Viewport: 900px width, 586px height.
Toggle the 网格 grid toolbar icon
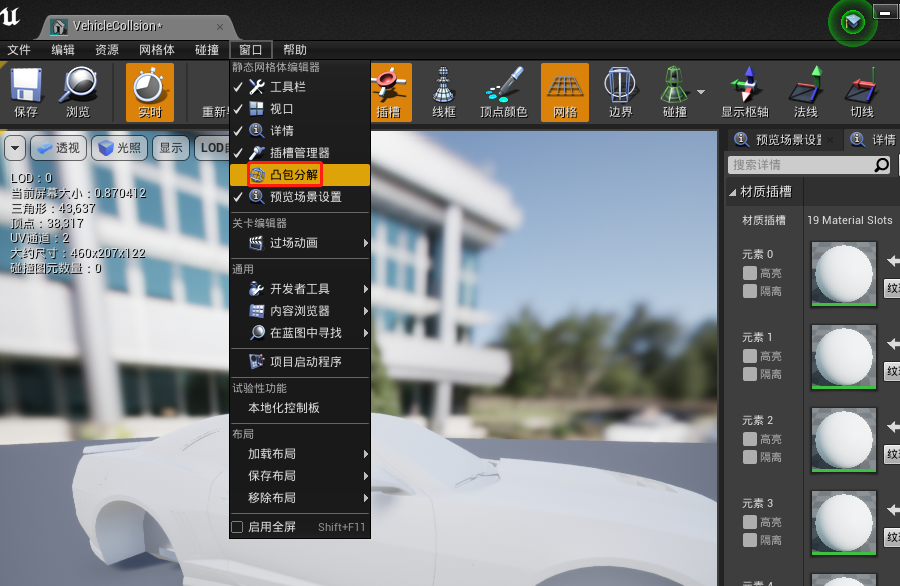tap(565, 92)
